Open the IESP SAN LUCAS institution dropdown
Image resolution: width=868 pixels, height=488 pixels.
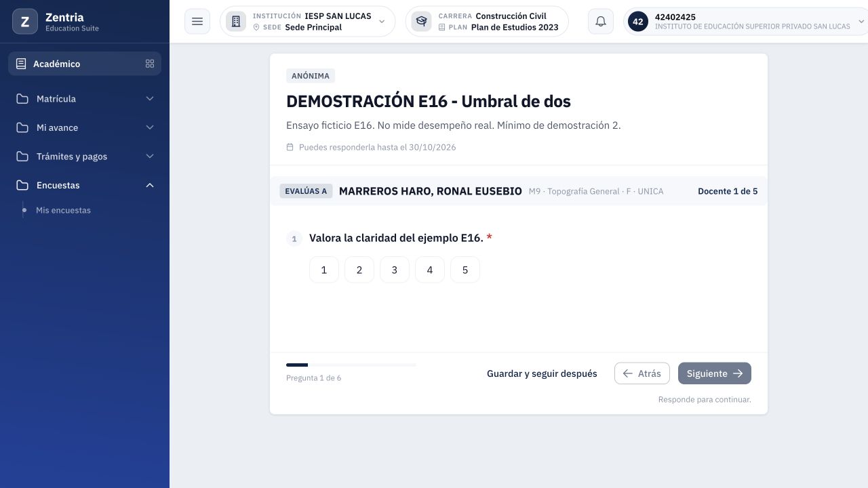pos(308,22)
